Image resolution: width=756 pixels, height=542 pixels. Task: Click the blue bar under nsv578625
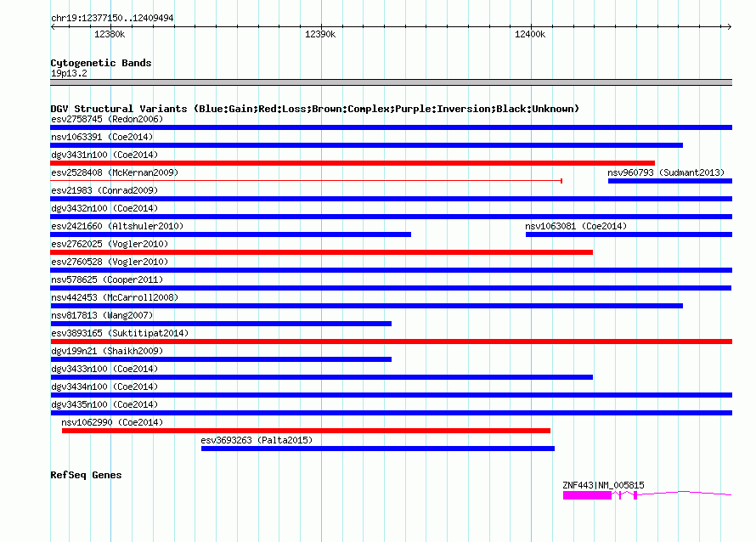pyautogui.click(x=391, y=288)
